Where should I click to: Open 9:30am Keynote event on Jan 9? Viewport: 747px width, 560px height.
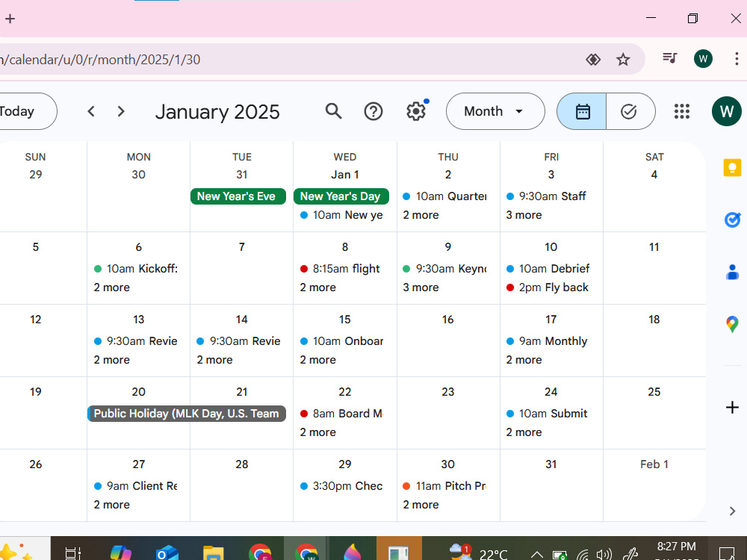click(x=445, y=269)
